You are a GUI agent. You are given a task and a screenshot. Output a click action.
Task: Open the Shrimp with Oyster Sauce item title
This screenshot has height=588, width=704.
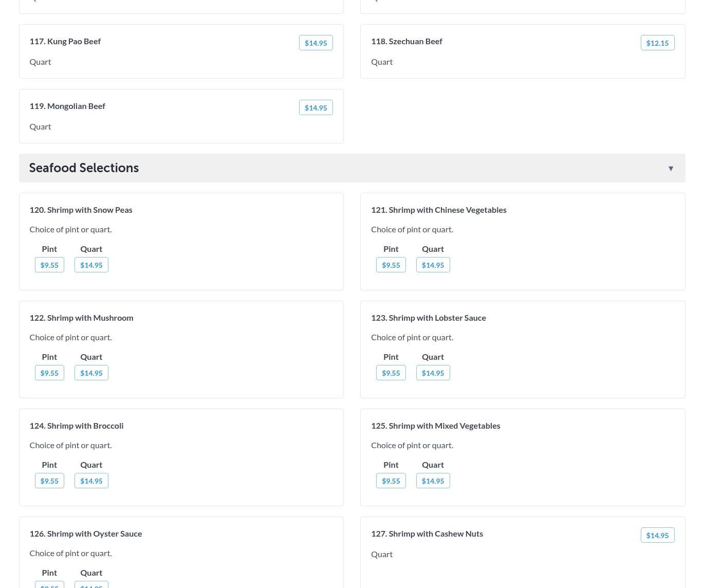click(x=85, y=534)
